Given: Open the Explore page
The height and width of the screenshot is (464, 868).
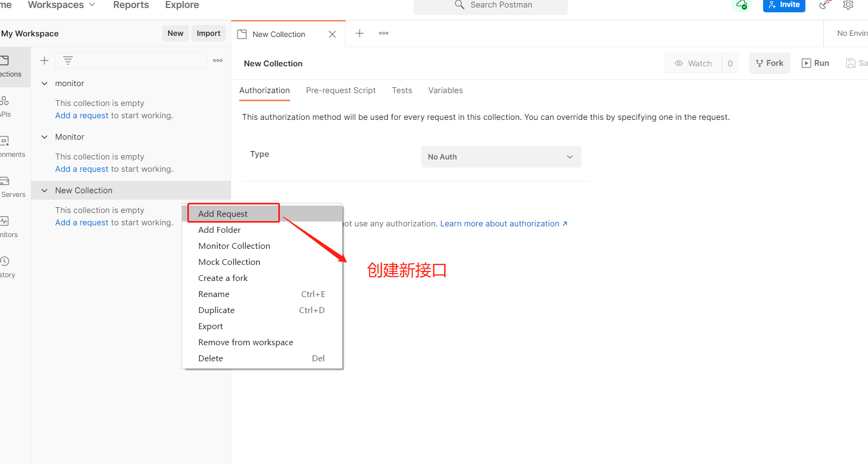Looking at the screenshot, I should click(x=182, y=5).
